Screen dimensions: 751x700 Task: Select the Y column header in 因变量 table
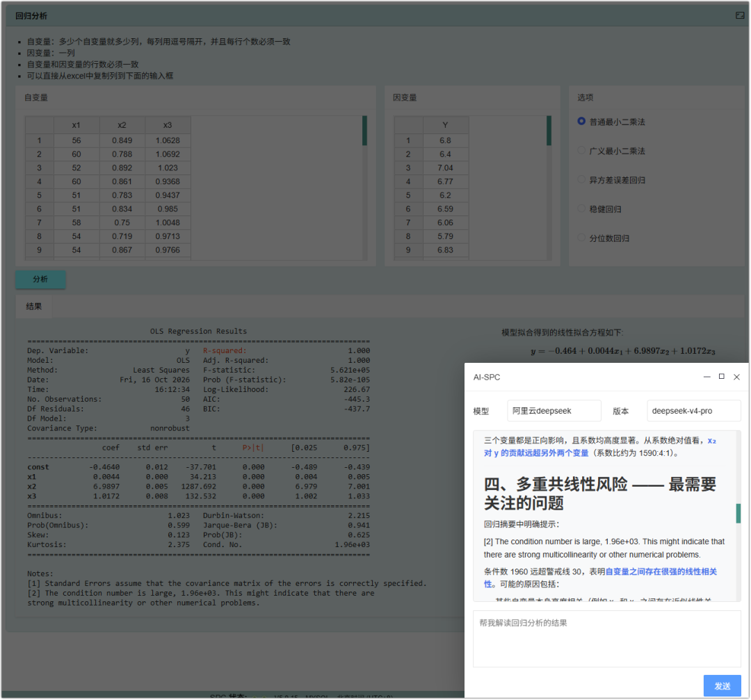click(x=446, y=125)
